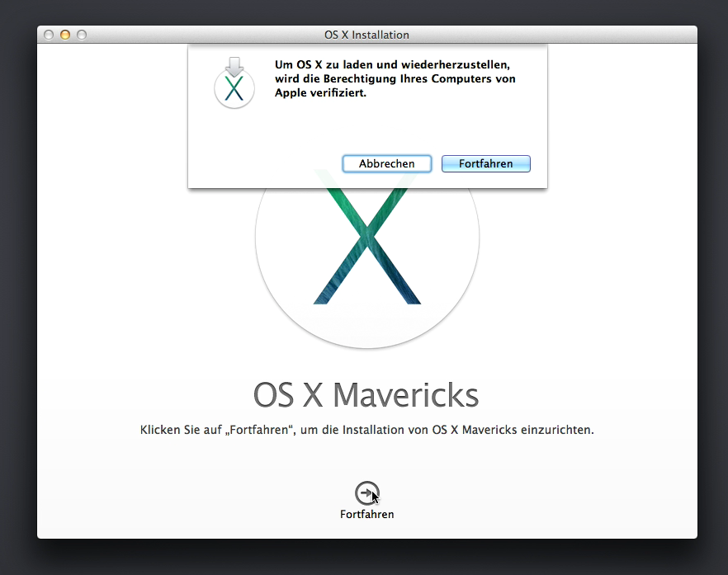
Task: Click the Abbrechen button in the dialog
Action: tap(387, 164)
